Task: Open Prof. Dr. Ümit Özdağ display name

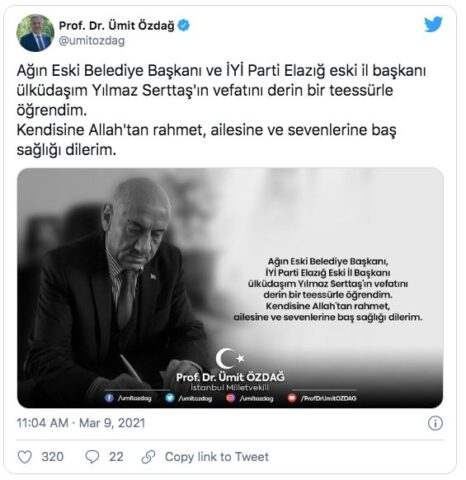Action: pos(117,25)
